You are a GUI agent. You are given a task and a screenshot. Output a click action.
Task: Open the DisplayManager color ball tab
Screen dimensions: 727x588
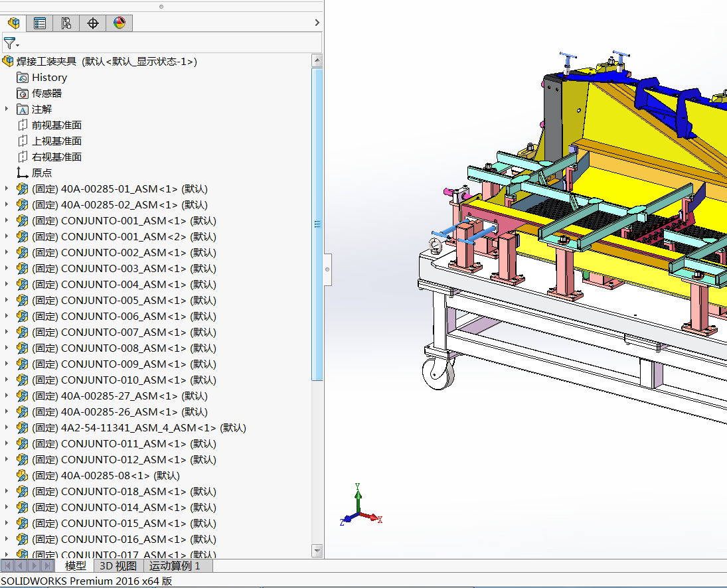[119, 23]
